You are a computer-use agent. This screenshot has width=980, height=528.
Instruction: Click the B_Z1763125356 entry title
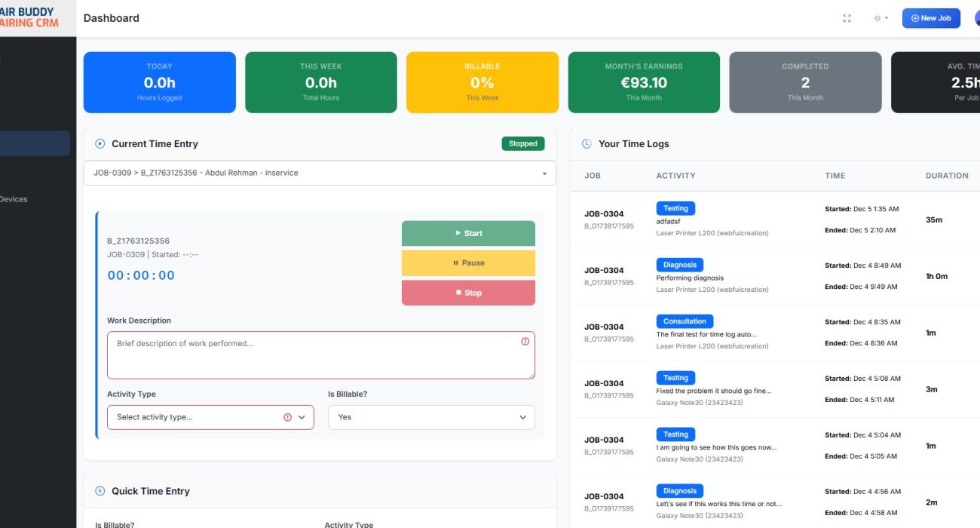pos(139,241)
